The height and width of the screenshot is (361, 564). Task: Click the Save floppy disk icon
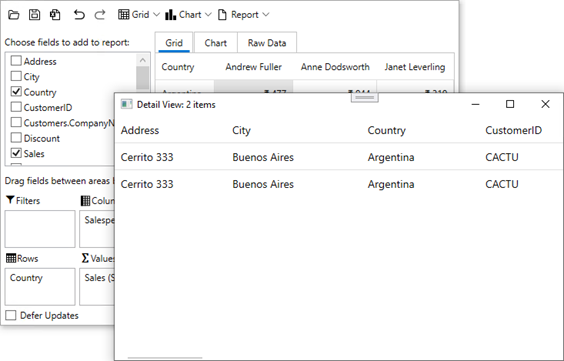point(35,15)
